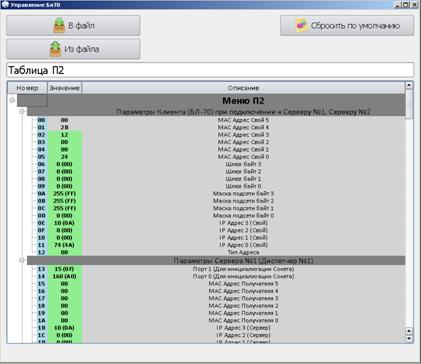421x364 pixels.
Task: Click "IP Адрес 2 (Свой)" description
Action: [243, 230]
